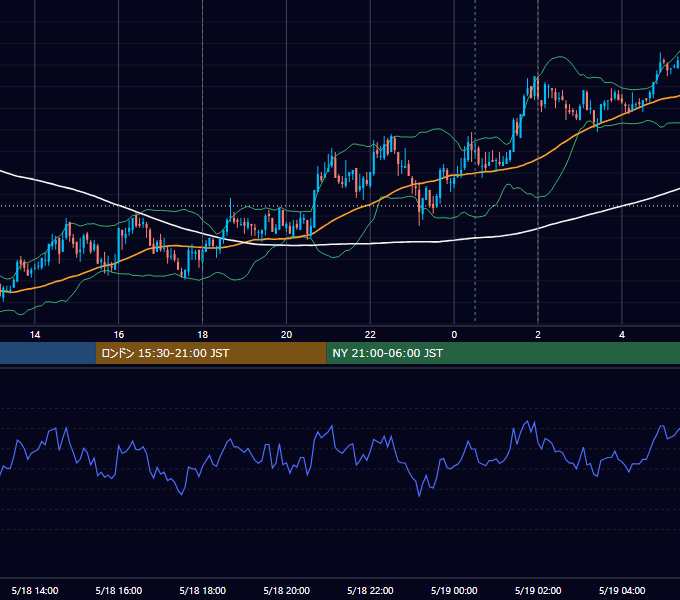Click the 5/18 22:00 time label
Image resolution: width=680 pixels, height=600 pixels.
(370, 590)
